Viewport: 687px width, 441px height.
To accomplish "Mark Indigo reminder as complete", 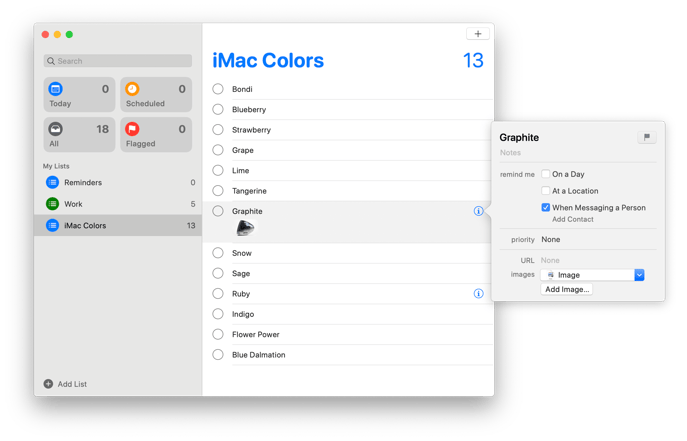I will tap(218, 314).
